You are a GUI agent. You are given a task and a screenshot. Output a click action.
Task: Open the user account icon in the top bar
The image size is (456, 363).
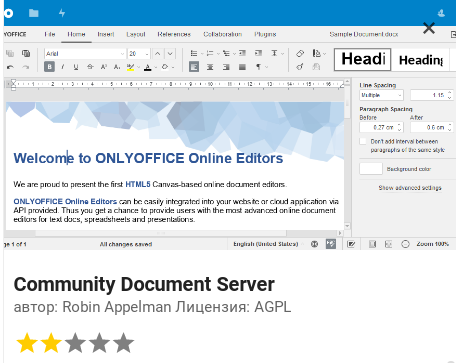(x=441, y=13)
